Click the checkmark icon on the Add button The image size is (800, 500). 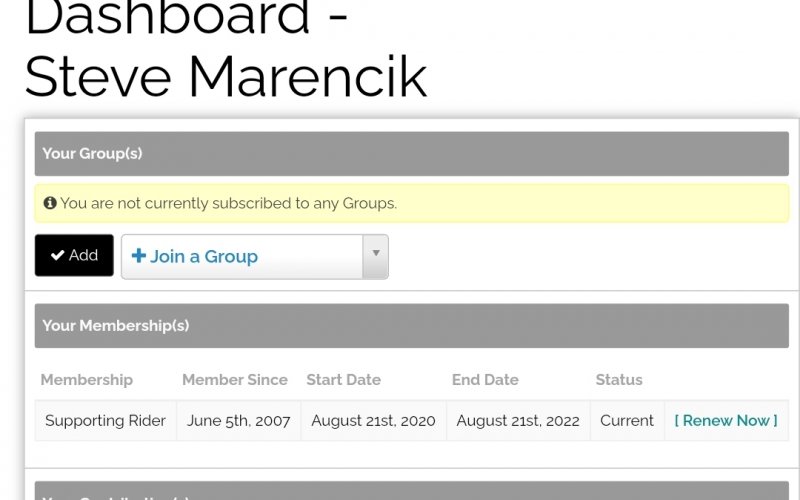(x=58, y=256)
